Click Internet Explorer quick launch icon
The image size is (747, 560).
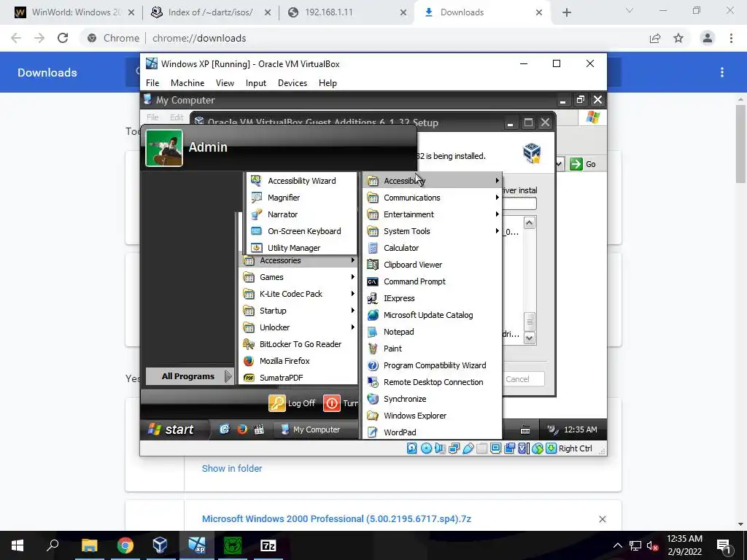point(225,429)
